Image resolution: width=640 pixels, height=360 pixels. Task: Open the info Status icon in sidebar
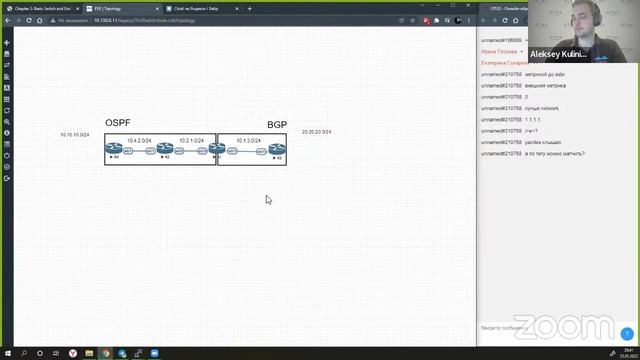point(7,133)
